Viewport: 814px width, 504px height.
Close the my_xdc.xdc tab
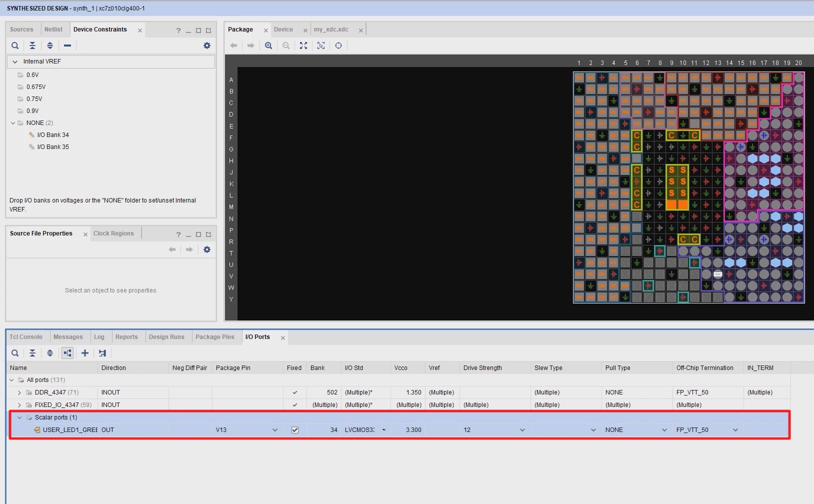tap(360, 30)
